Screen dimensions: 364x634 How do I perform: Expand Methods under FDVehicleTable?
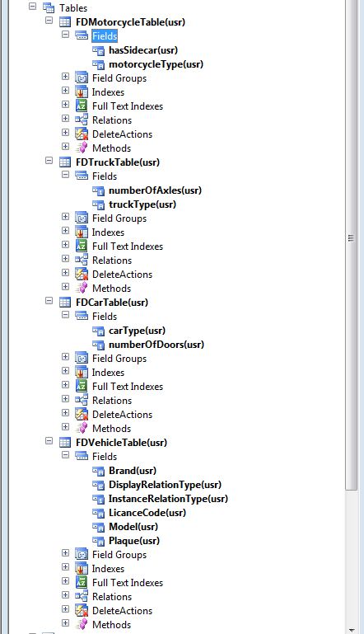click(65, 622)
